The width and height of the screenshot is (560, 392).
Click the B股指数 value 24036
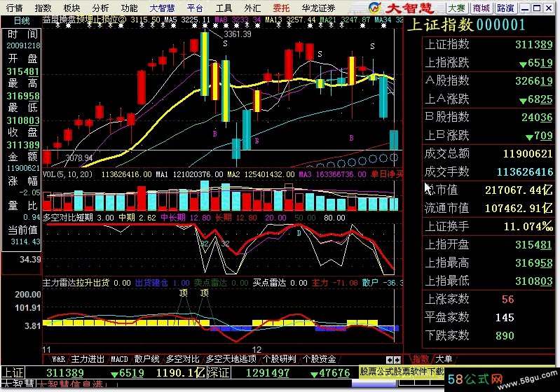pyautogui.click(x=537, y=118)
